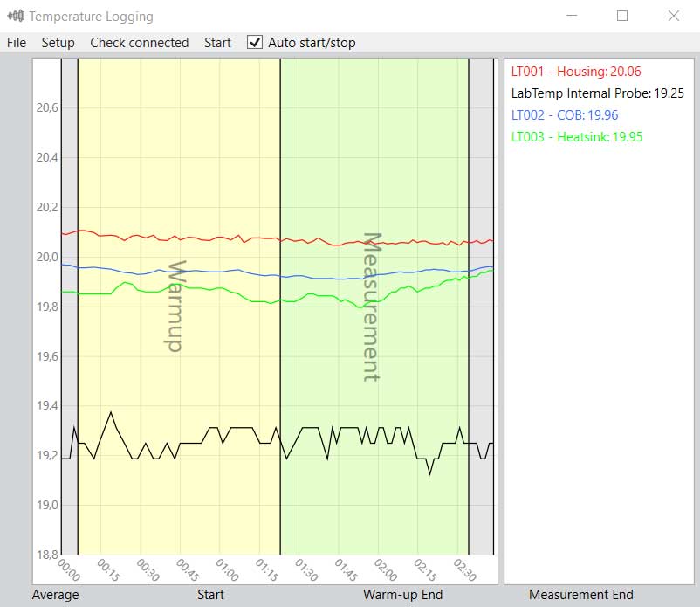Click Check connected menu item
This screenshot has height=607, width=700.
(140, 43)
